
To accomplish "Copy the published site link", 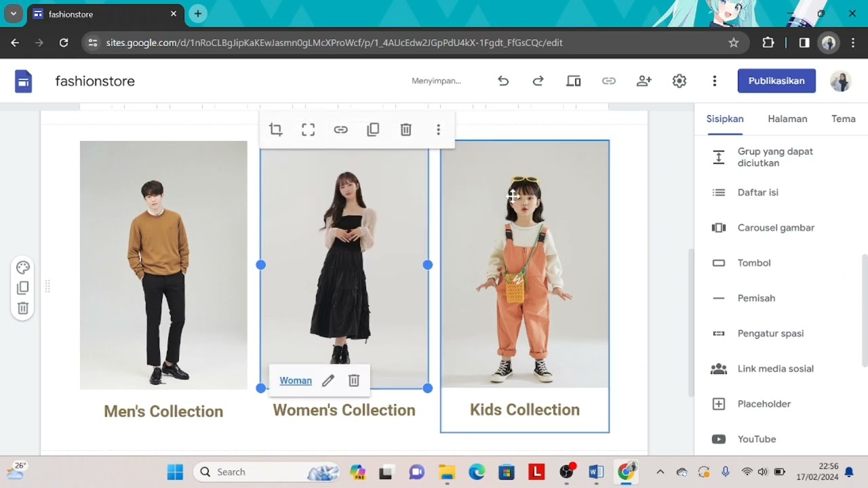I will tap(609, 81).
